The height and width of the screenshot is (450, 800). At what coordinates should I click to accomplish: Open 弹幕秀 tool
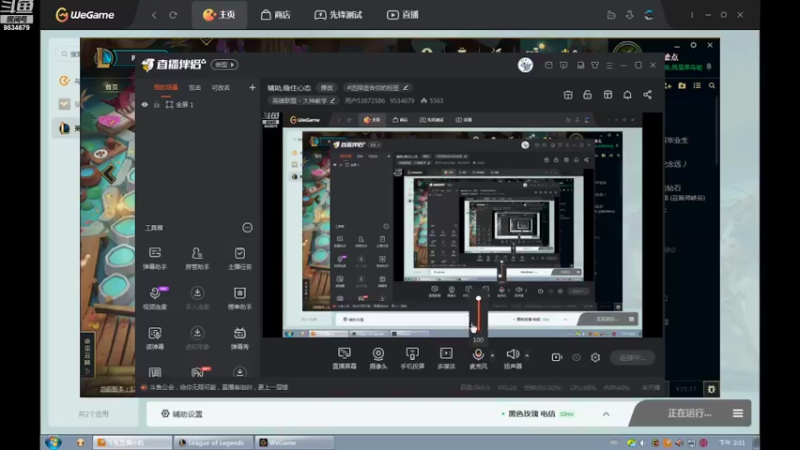[x=239, y=338]
